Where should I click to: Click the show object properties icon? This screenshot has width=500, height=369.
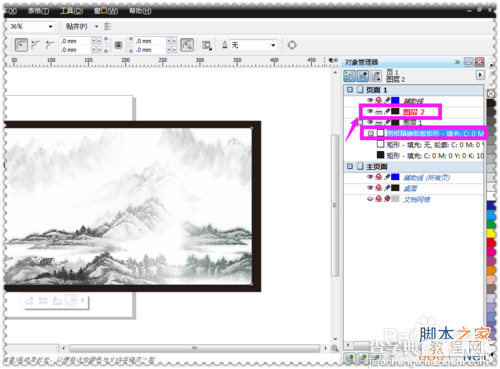click(x=349, y=76)
